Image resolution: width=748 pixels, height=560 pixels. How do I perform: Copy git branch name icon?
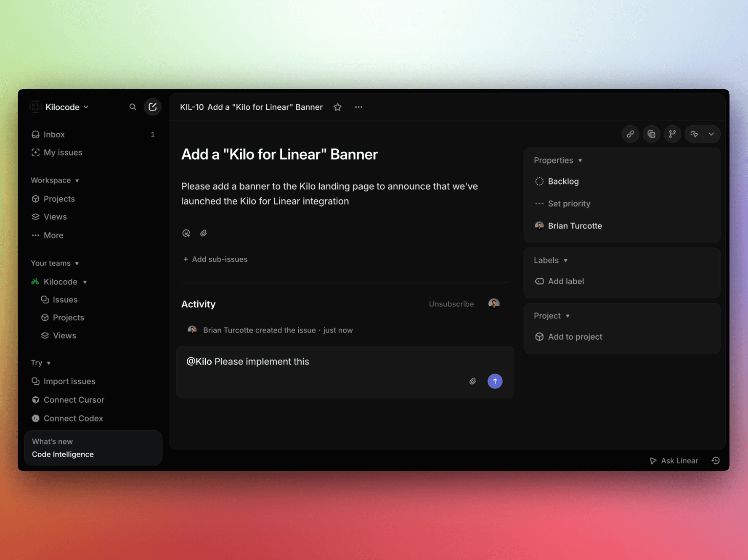point(672,134)
